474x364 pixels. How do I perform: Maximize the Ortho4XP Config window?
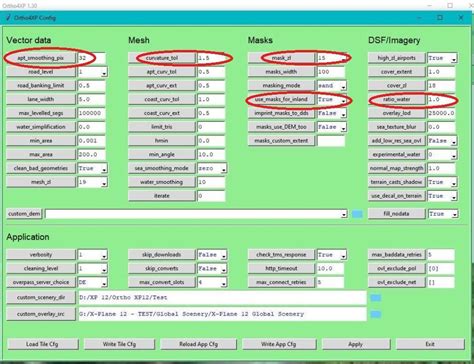440,18
